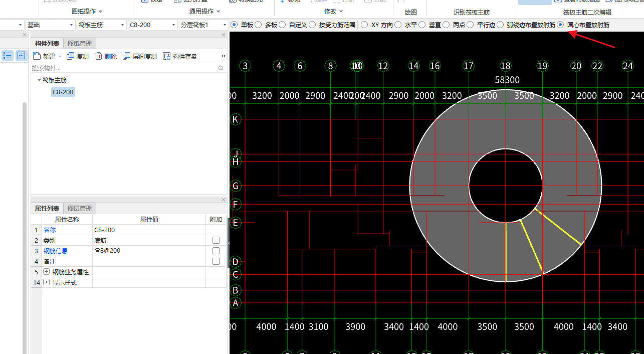Image resolution: width=644 pixels, height=354 pixels.
Task: Select the C8-200 item in component tree
Action: tap(63, 92)
